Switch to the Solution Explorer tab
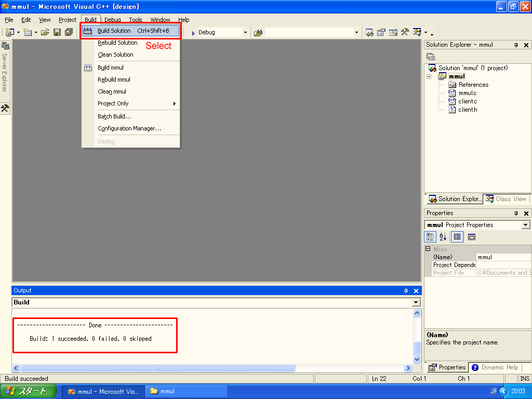532x399 pixels. 455,199
